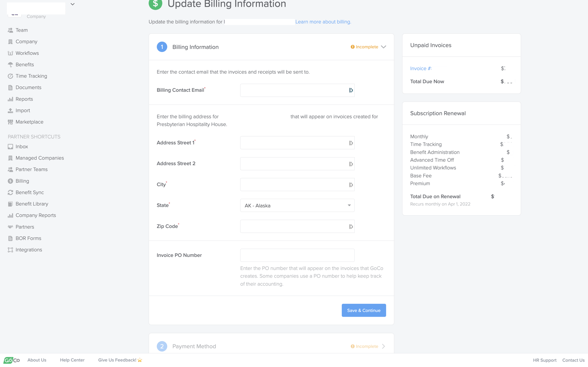
Task: Click the Import upload icon
Action: pyautogui.click(x=10, y=110)
